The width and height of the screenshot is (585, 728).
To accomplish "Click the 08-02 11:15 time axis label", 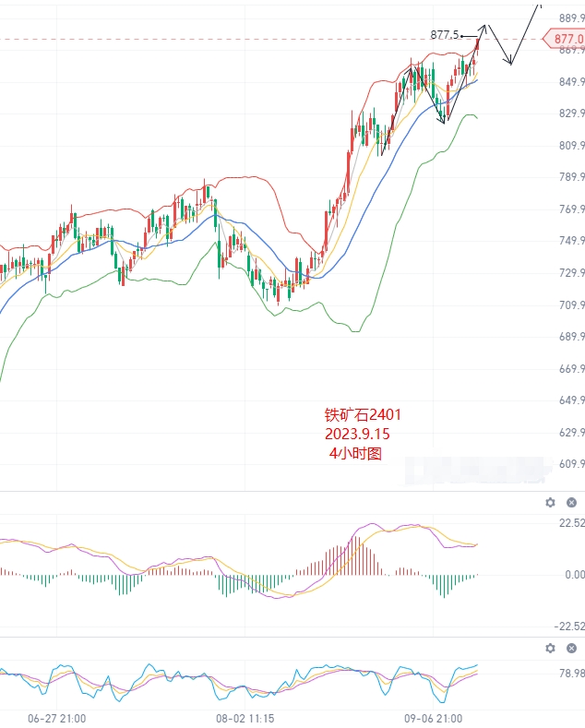I will (x=245, y=719).
